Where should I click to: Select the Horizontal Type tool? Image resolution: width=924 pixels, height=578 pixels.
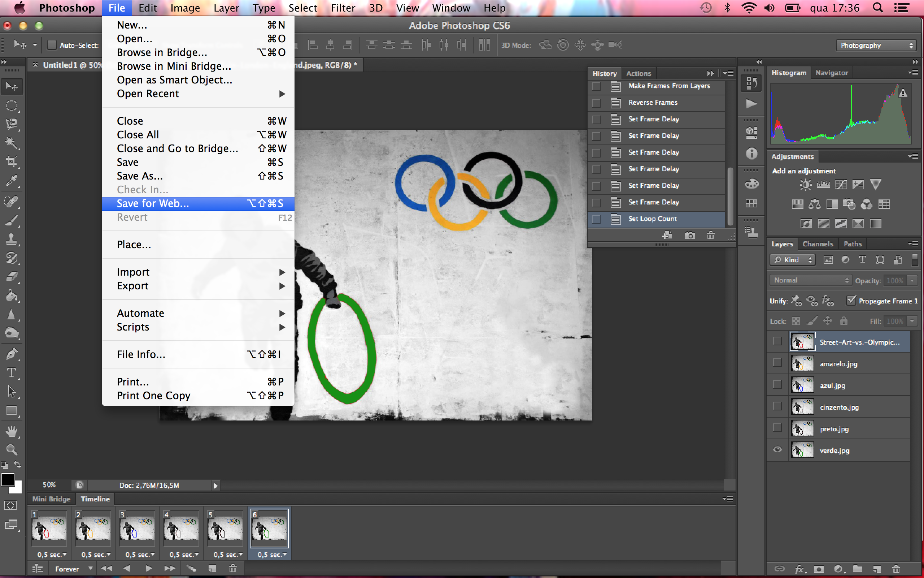[12, 373]
